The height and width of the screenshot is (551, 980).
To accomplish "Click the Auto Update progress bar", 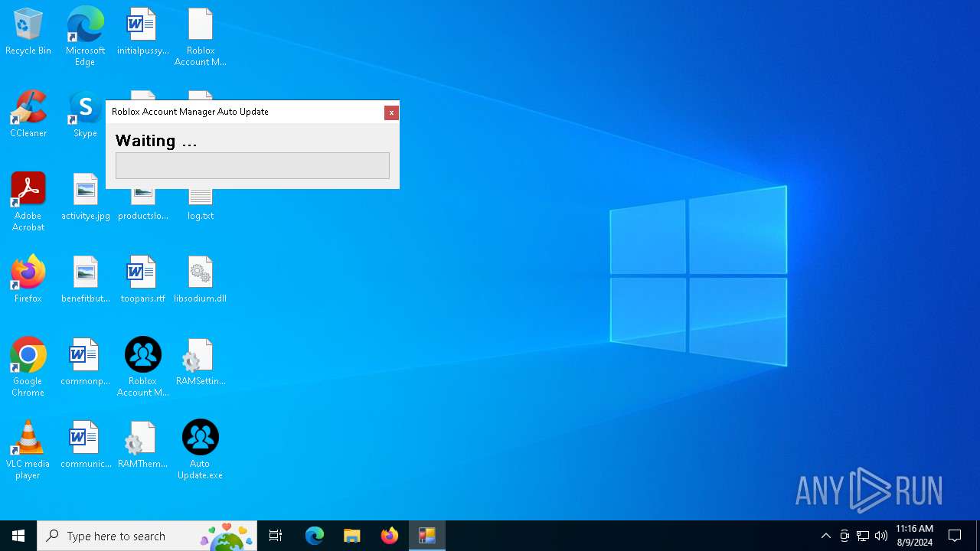I will click(x=253, y=166).
